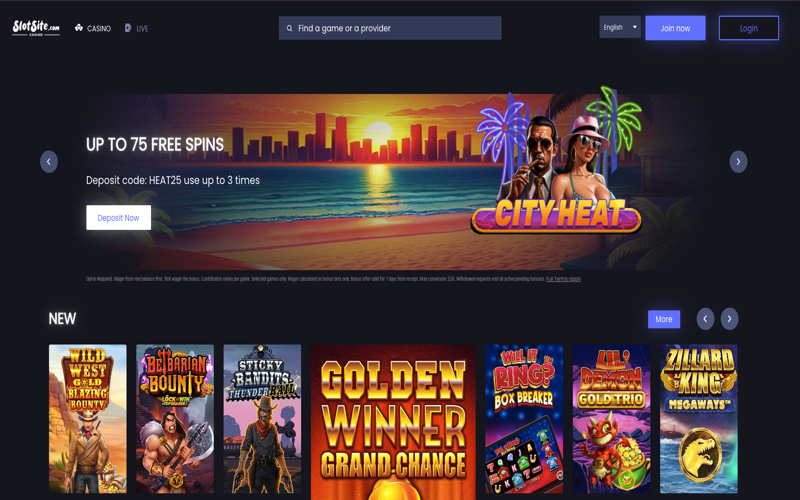
Task: Click the Join now button
Action: point(675,28)
